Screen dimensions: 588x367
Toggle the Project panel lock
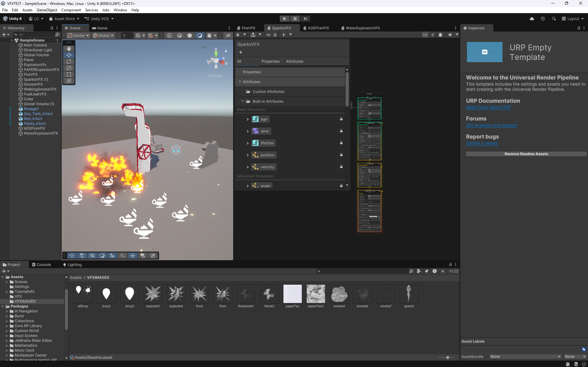(x=450, y=264)
